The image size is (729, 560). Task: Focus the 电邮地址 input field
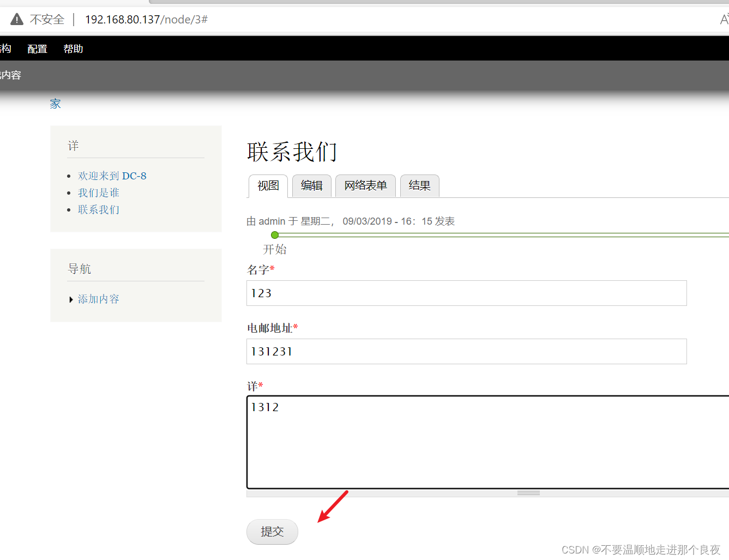pyautogui.click(x=467, y=352)
